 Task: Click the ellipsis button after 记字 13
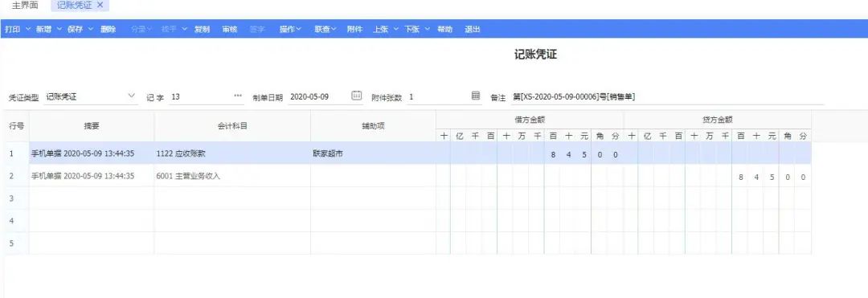[238, 96]
